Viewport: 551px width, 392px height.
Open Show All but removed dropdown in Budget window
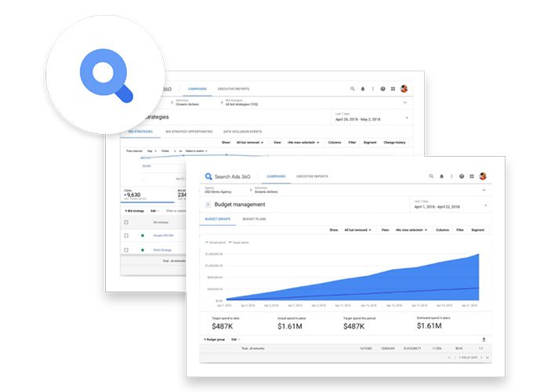pos(357,230)
